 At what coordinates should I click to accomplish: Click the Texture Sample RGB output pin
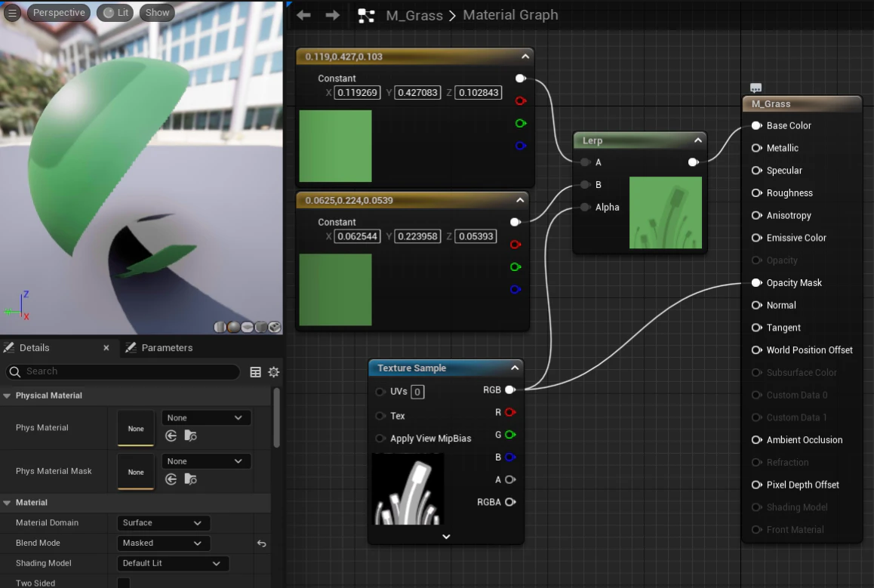pos(510,390)
